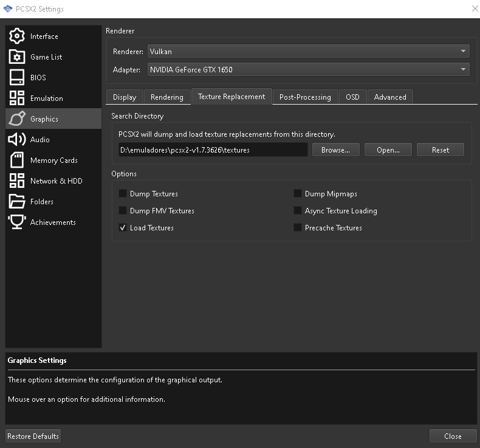
Task: Toggle Async Texture Loading checkbox
Action: point(298,210)
